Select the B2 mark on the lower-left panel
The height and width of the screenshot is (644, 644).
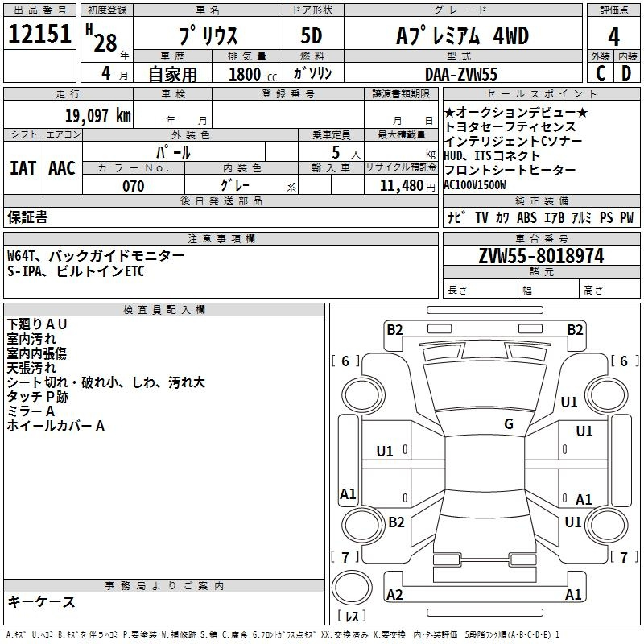(x=396, y=522)
